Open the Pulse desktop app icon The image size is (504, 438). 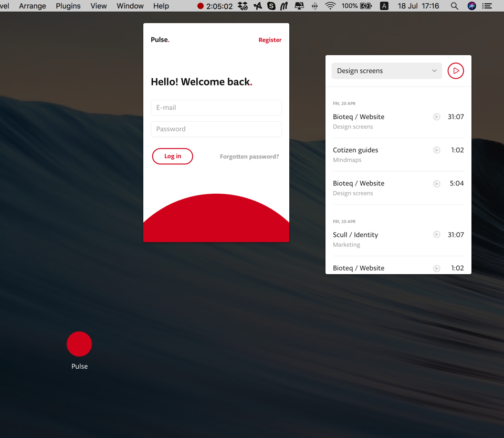79,345
